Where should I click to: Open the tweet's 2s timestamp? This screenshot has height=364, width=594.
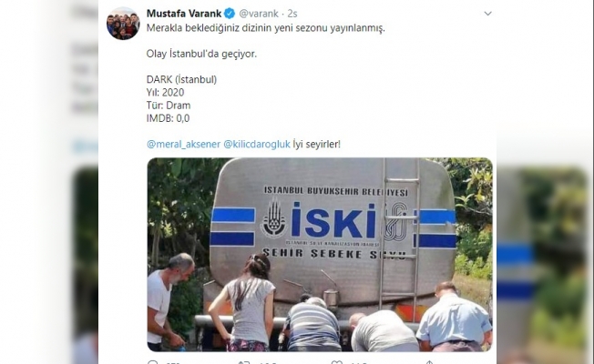(x=292, y=14)
